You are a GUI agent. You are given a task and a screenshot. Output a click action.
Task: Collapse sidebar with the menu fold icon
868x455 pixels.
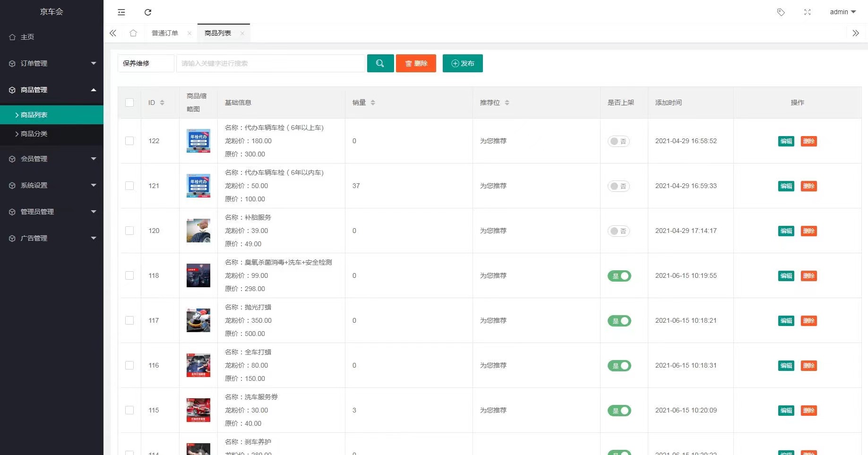tap(121, 12)
